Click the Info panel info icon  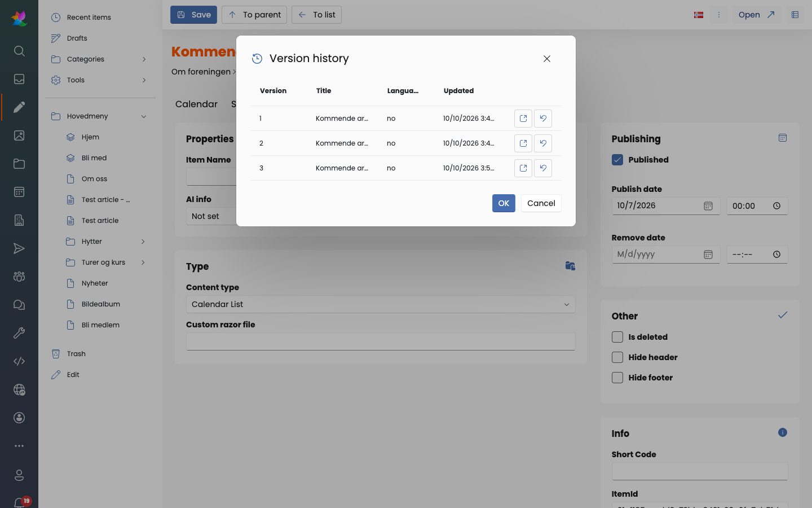click(x=783, y=432)
